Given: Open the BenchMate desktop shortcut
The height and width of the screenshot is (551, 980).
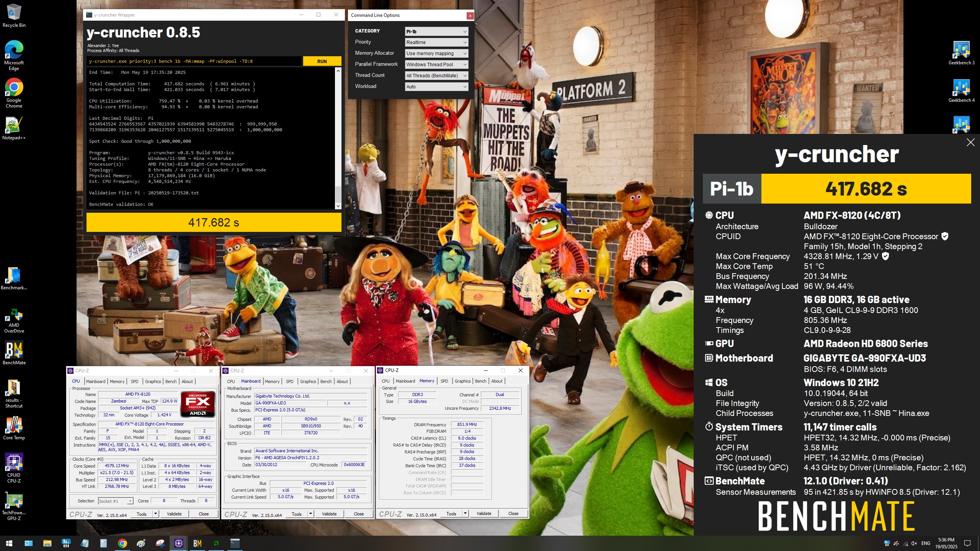Looking at the screenshot, I should pyautogui.click(x=14, y=352).
